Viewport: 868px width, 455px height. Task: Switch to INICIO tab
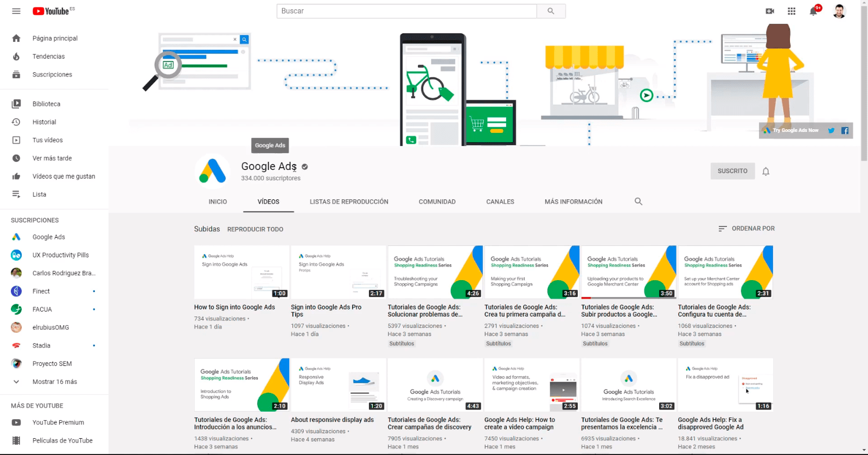click(x=218, y=201)
